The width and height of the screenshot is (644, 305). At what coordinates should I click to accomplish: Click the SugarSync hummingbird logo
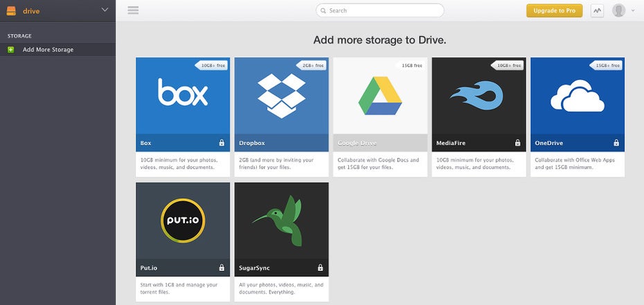(278, 220)
